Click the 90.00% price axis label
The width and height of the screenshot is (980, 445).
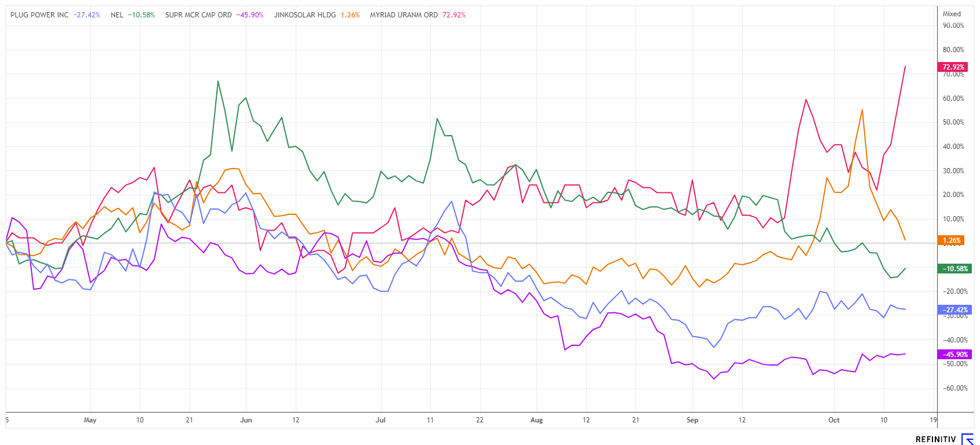point(953,25)
